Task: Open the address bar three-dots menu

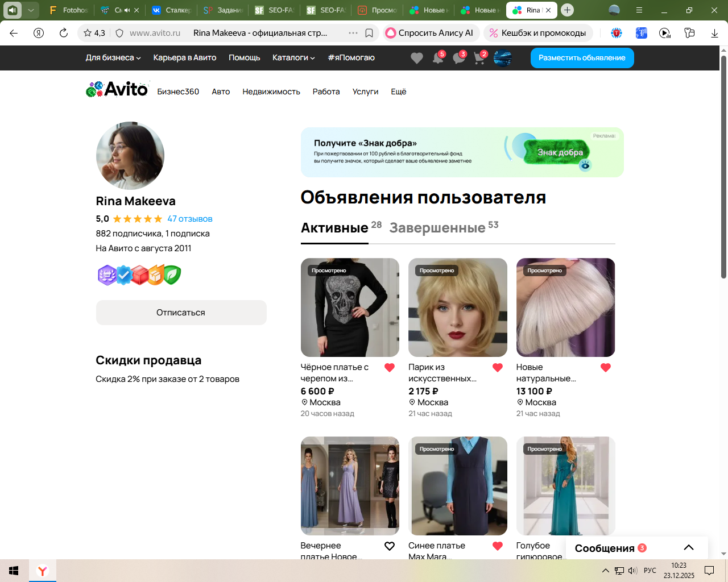Action: point(353,33)
